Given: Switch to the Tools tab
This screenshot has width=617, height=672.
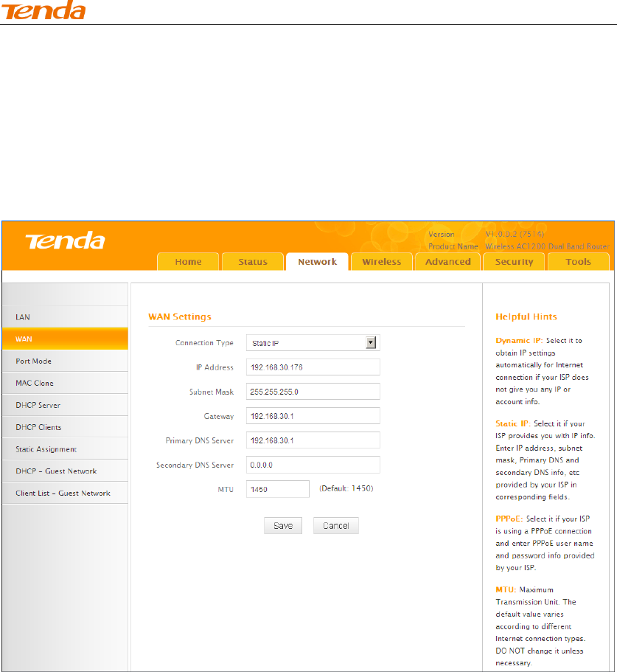Looking at the screenshot, I should [578, 261].
